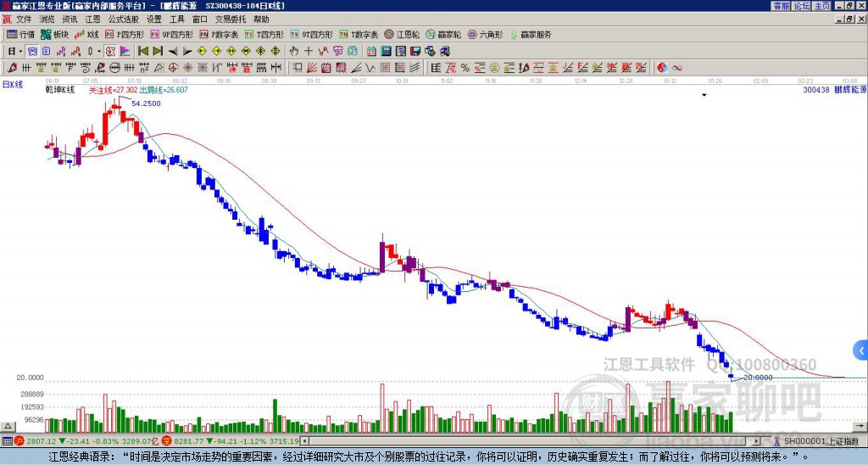The image size is (868, 465).
Task: Open the 公式选股 menu
Action: pos(124,20)
